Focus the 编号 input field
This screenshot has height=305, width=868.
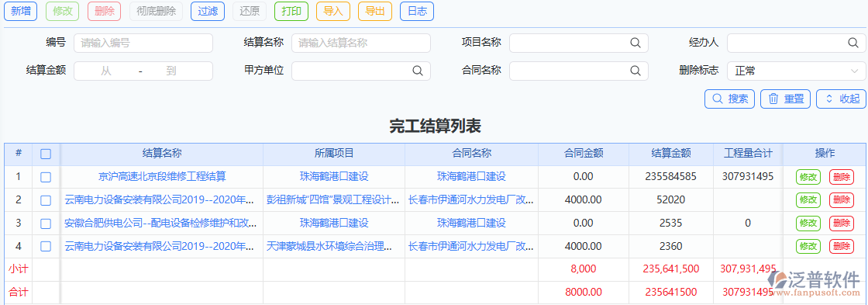[143, 43]
